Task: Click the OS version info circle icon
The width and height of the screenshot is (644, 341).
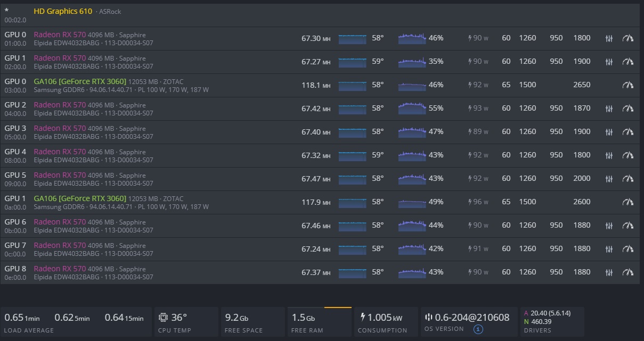Action: click(x=478, y=329)
